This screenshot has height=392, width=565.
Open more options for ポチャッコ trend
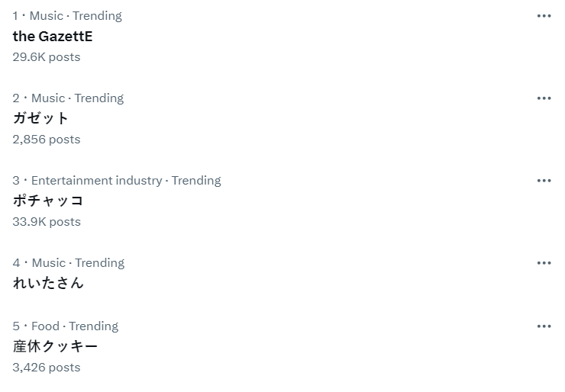click(544, 181)
